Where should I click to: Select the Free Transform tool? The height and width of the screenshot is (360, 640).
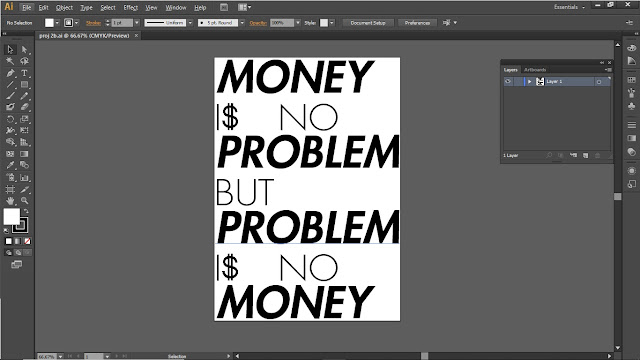coord(24,131)
